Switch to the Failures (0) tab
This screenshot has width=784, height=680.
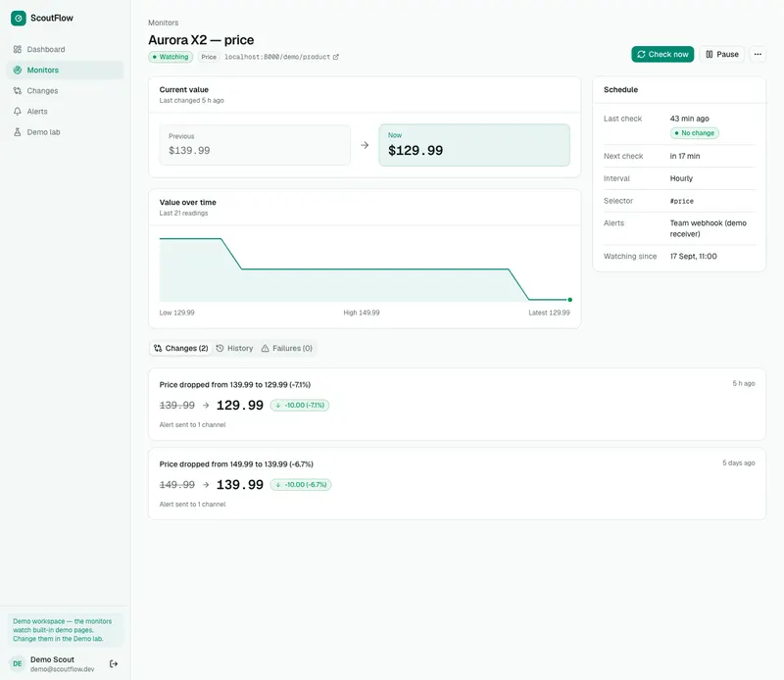pos(286,348)
